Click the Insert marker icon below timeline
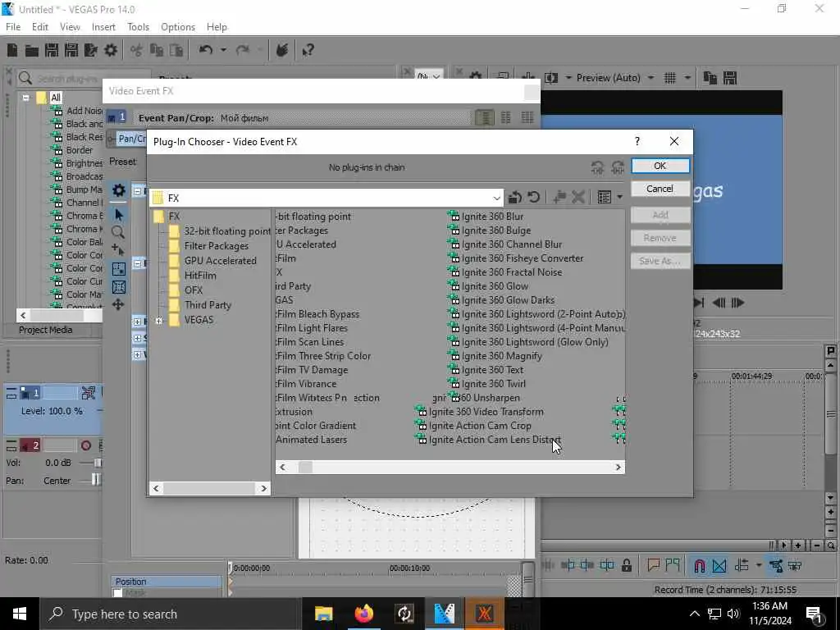This screenshot has height=630, width=840. 653,564
